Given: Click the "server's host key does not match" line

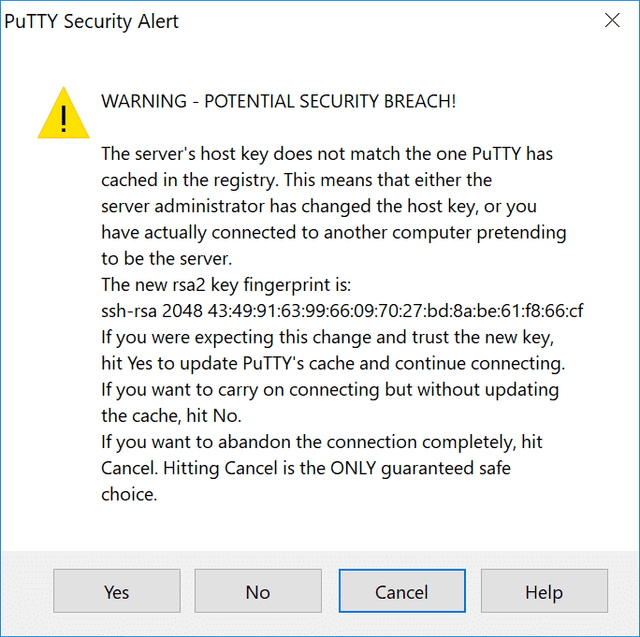Looking at the screenshot, I should coord(327,154).
